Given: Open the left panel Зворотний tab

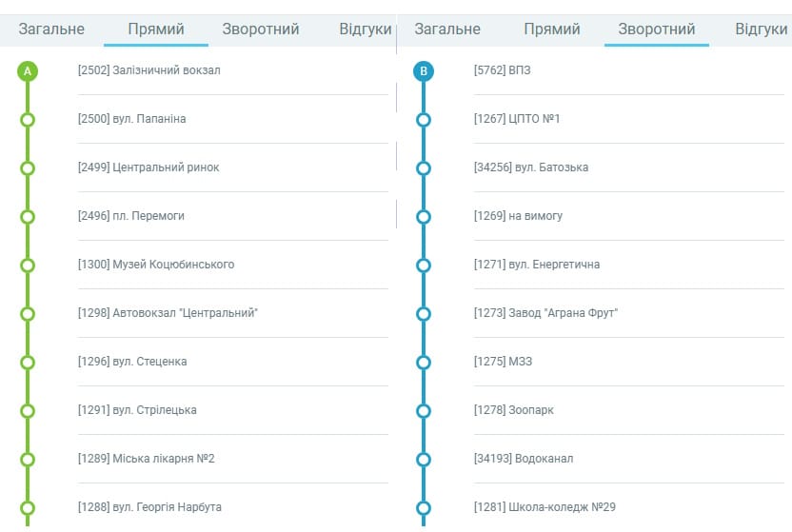Looking at the screenshot, I should pyautogui.click(x=261, y=30).
